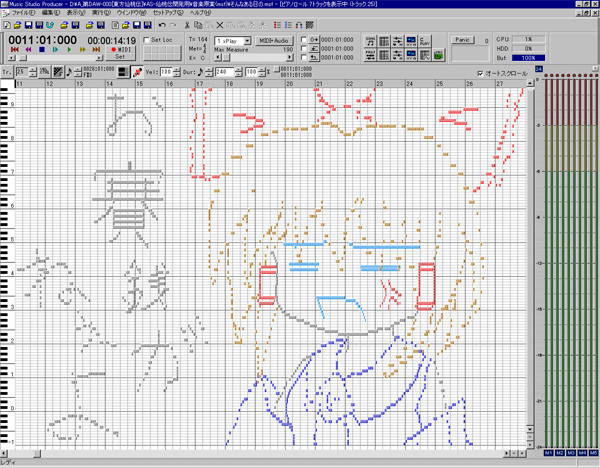Viewport: 600px width, 468px height.
Task: Click the red-dot MIDI record button
Action: [x=121, y=49]
